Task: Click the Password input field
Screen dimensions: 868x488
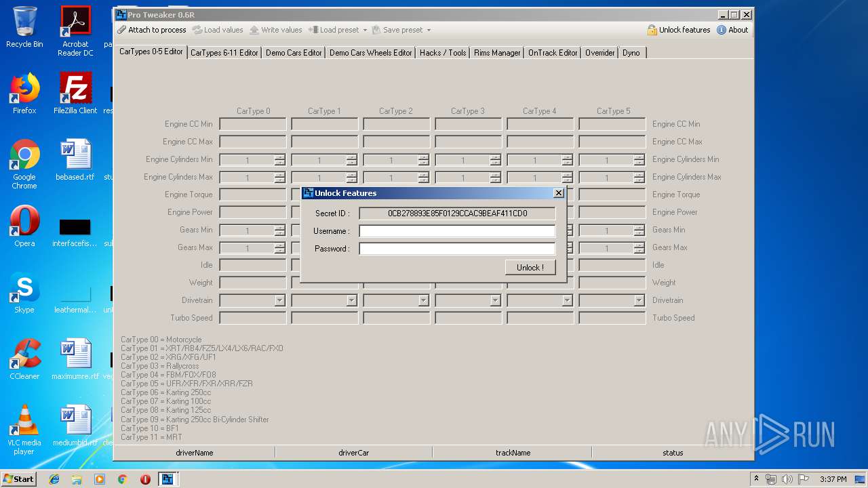Action: coord(457,249)
